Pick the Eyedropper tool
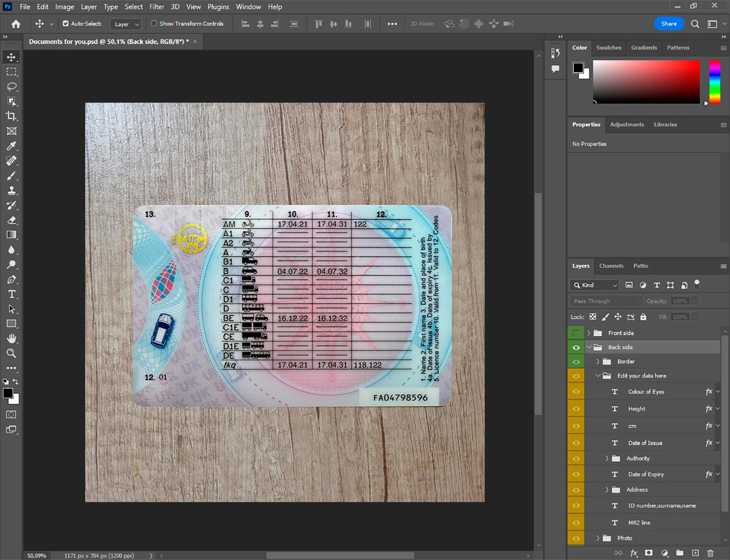 (x=12, y=146)
